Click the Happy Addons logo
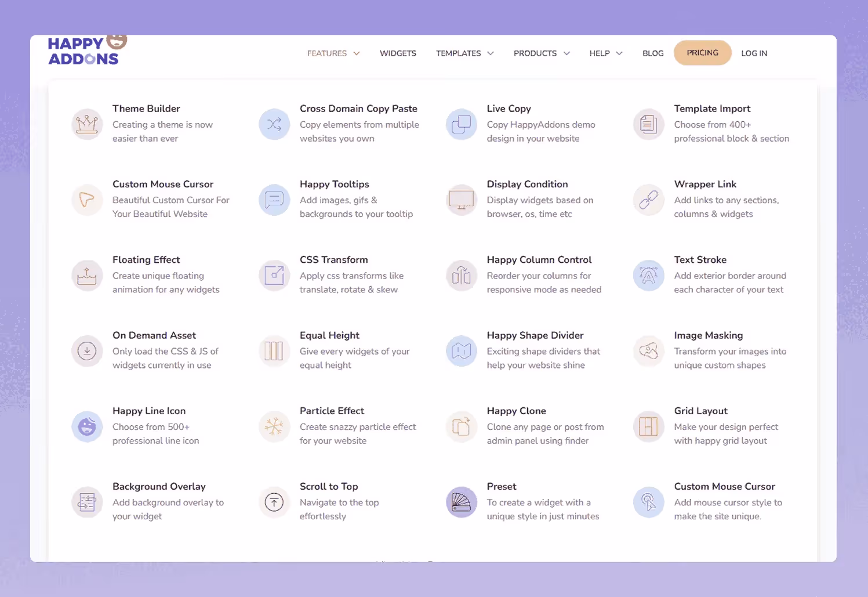 click(87, 50)
